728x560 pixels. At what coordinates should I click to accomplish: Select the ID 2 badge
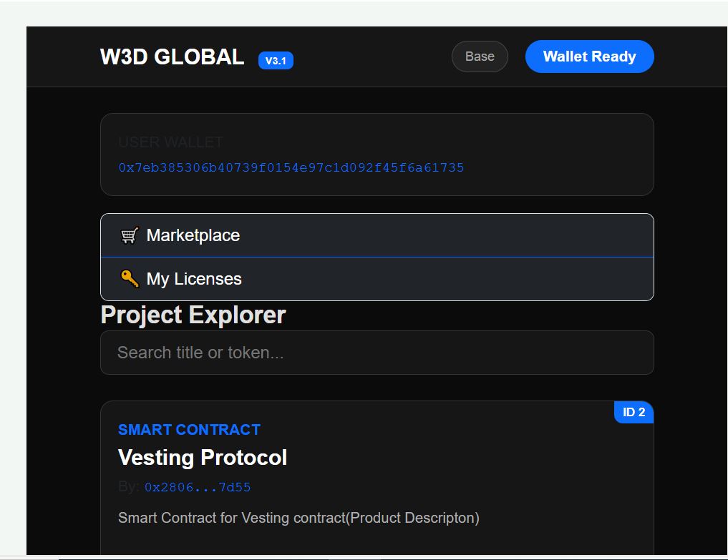coord(634,412)
